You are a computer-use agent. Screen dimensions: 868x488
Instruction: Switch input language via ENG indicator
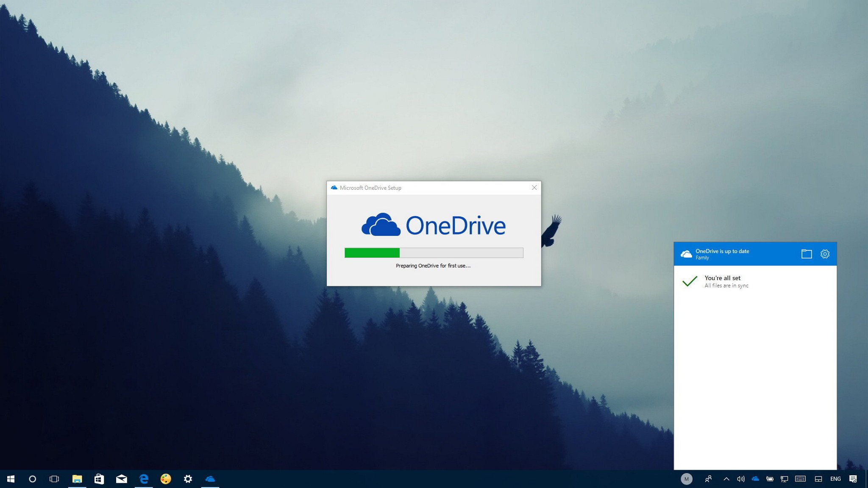pyautogui.click(x=835, y=479)
